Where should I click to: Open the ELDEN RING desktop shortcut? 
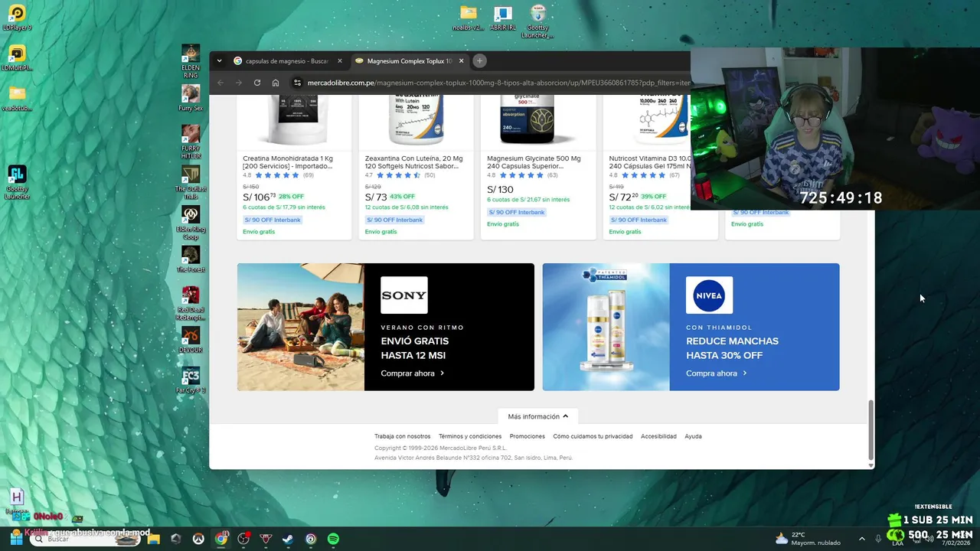point(191,61)
